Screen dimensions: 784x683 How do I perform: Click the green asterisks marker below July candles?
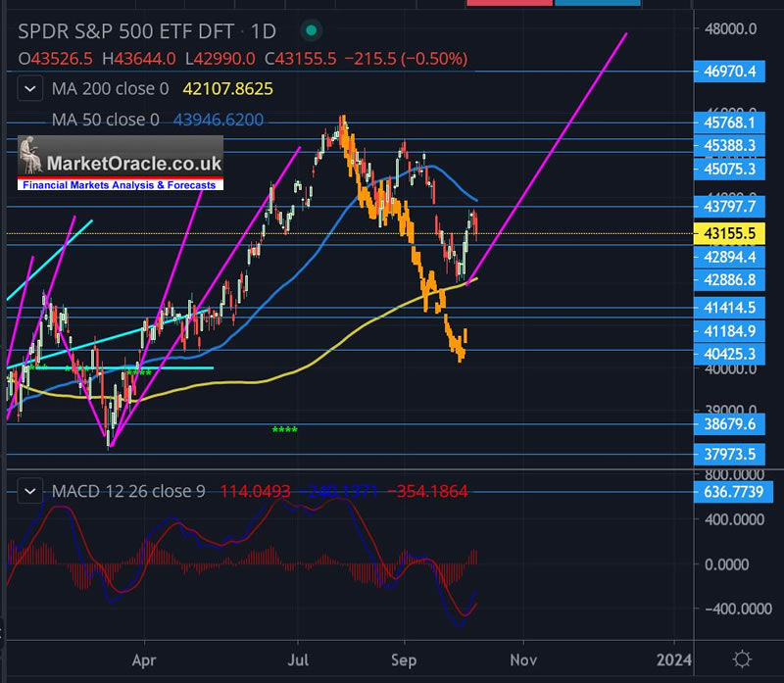(284, 429)
